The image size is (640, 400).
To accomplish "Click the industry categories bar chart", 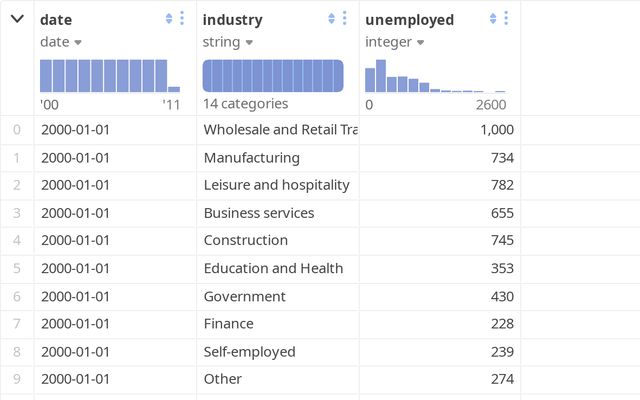I will [x=273, y=76].
